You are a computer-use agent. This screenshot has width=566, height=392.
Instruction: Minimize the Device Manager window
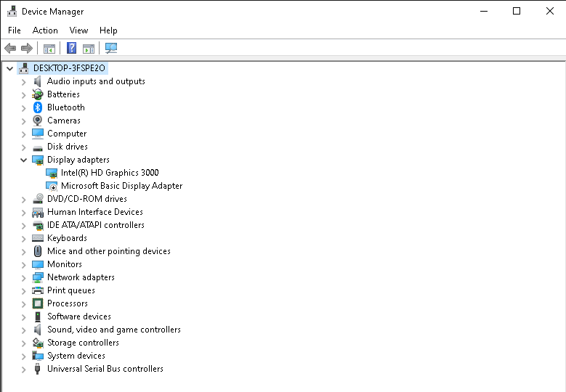coord(484,11)
